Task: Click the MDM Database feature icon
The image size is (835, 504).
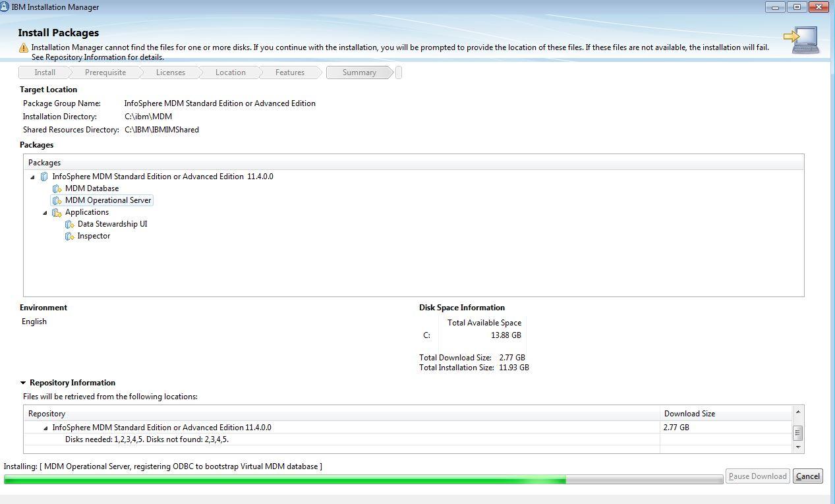Action: click(x=57, y=188)
